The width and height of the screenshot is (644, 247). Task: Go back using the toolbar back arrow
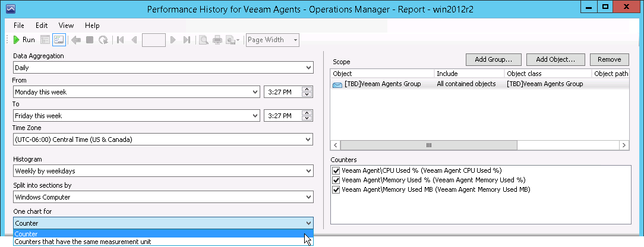(76, 40)
